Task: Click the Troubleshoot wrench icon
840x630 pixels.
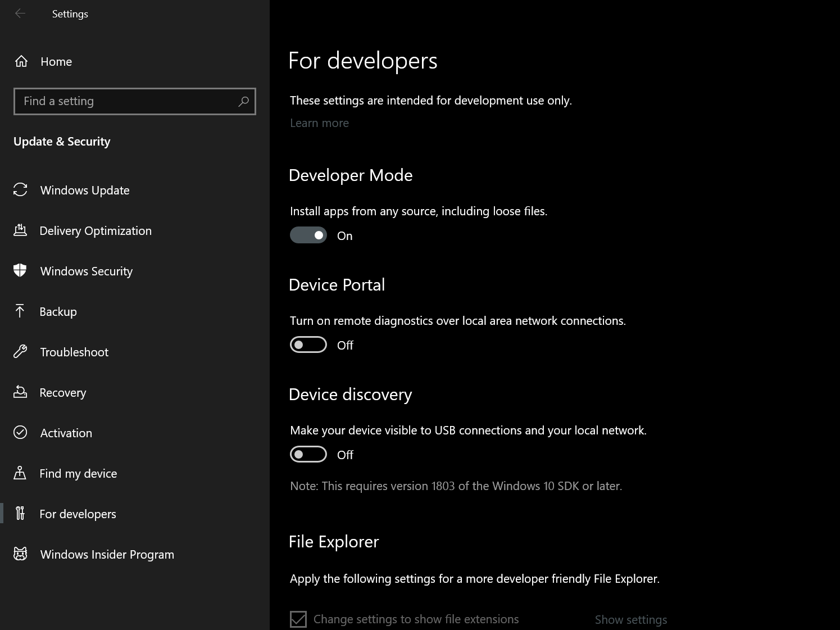Action: (x=20, y=352)
